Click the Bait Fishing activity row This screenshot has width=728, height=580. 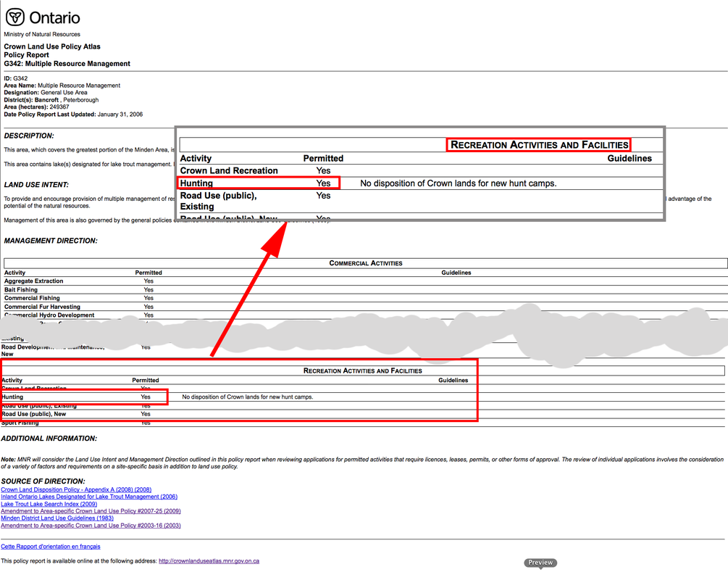tap(366, 289)
